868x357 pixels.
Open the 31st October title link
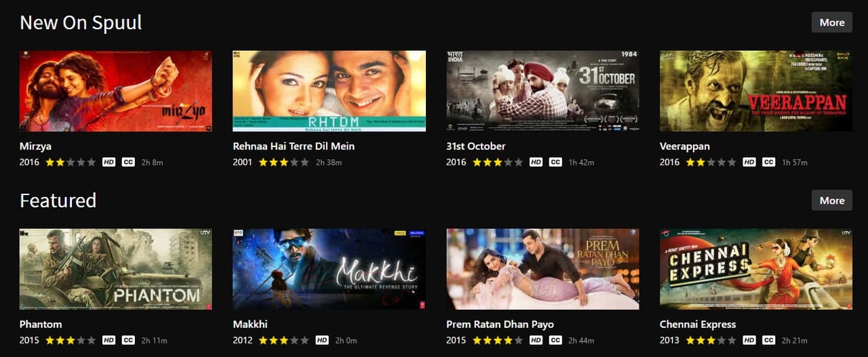[476, 146]
